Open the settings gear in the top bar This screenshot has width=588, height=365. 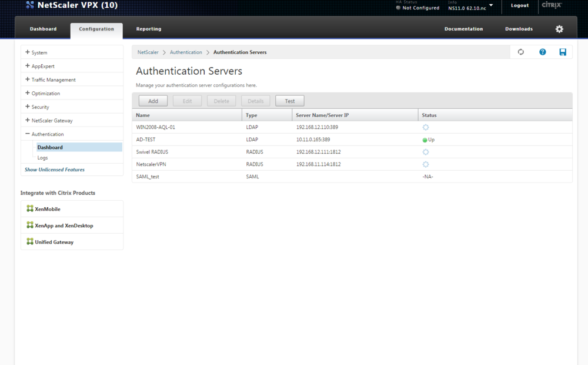click(x=559, y=28)
